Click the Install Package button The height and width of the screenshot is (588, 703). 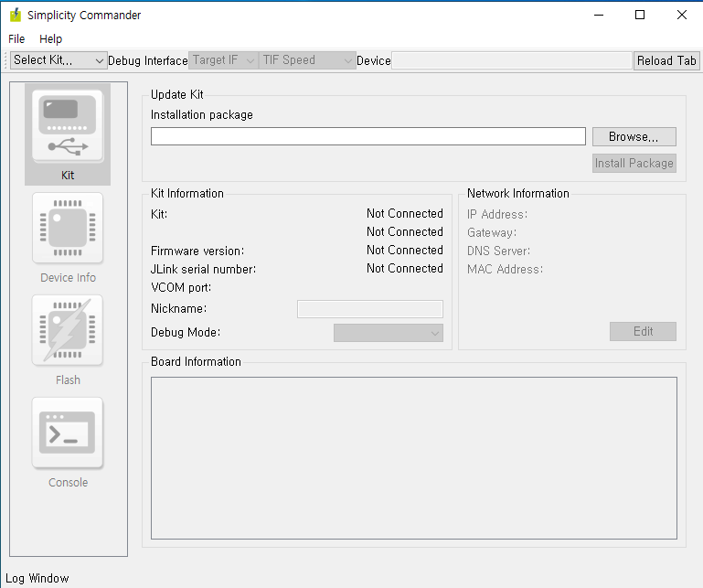[x=634, y=164]
